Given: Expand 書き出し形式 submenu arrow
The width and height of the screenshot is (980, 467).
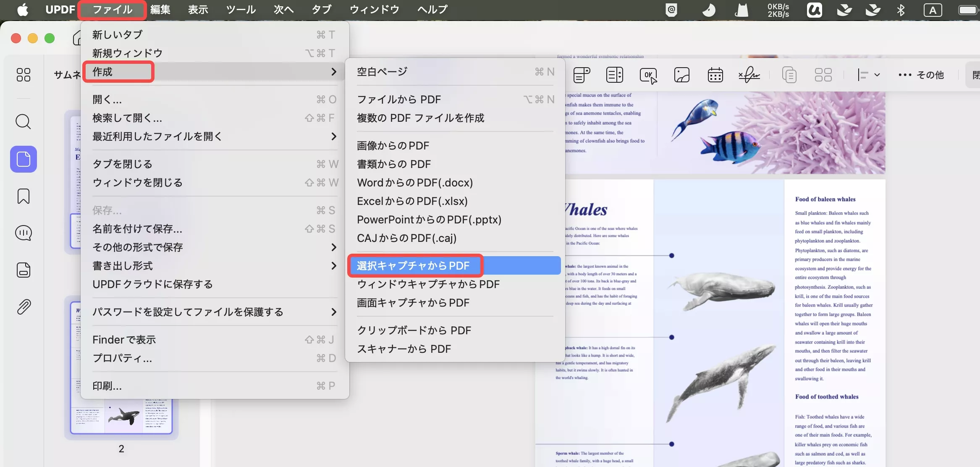Looking at the screenshot, I should coord(334,266).
